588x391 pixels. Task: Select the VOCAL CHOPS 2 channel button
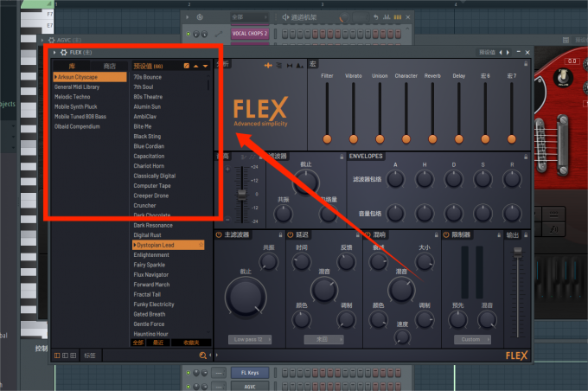coord(250,34)
